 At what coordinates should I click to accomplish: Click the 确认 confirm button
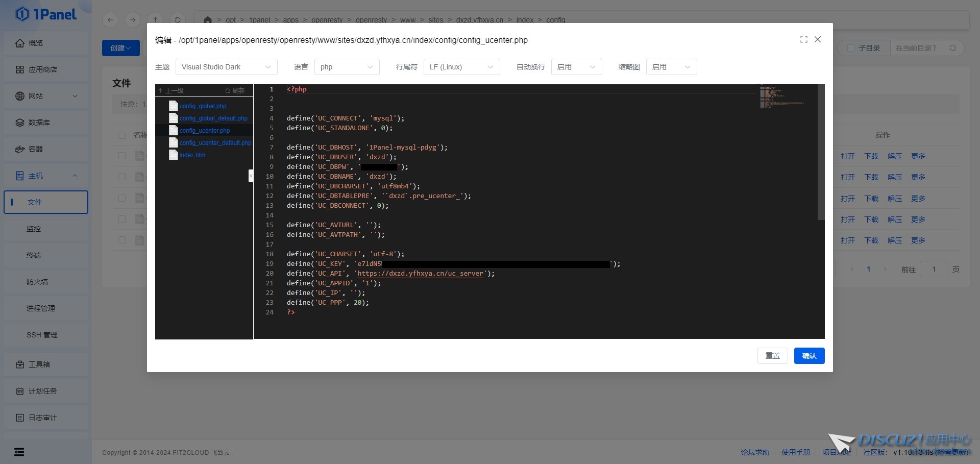click(810, 356)
